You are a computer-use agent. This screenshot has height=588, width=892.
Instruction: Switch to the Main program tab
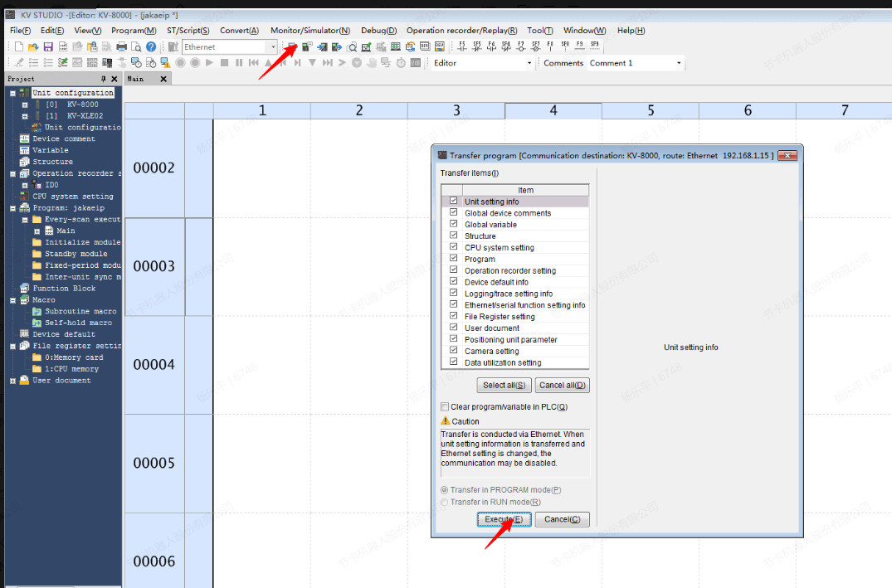coord(136,79)
